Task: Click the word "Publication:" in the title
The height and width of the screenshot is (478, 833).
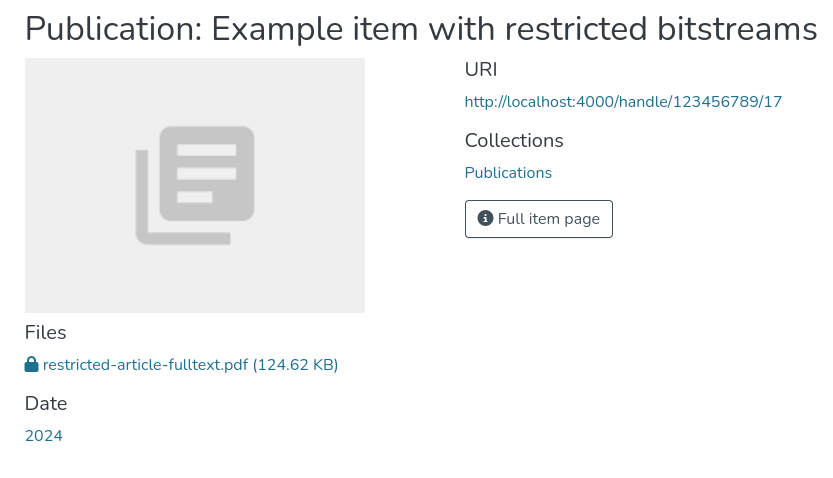Action: click(113, 29)
